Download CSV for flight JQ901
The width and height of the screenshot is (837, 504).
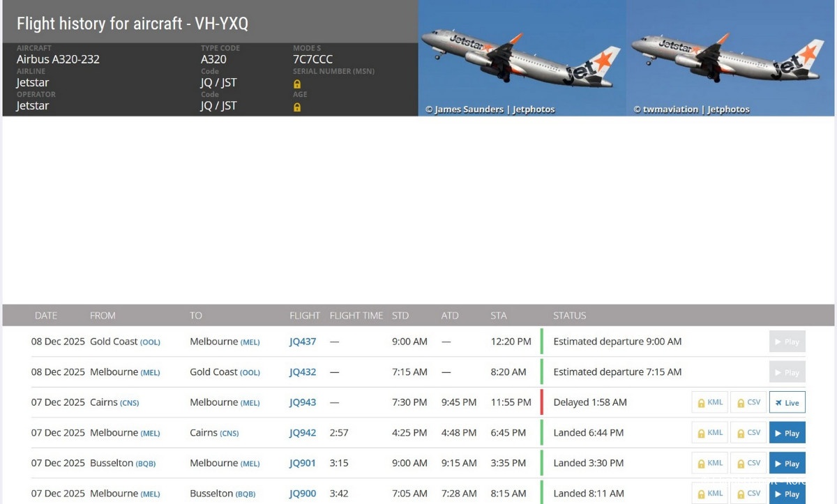748,463
